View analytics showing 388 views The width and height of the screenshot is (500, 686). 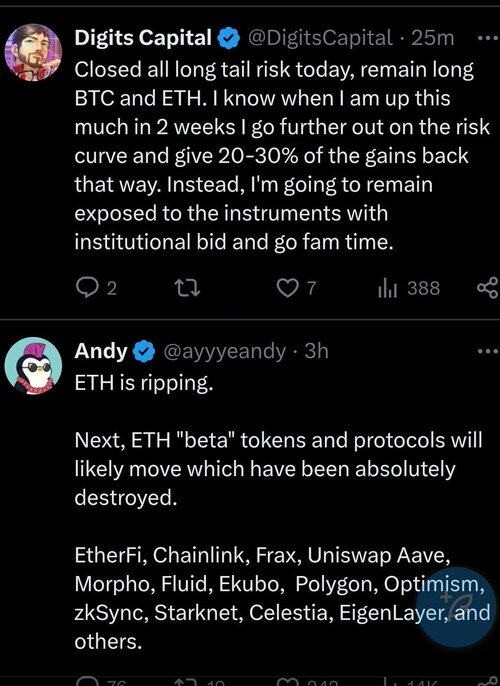tap(409, 288)
